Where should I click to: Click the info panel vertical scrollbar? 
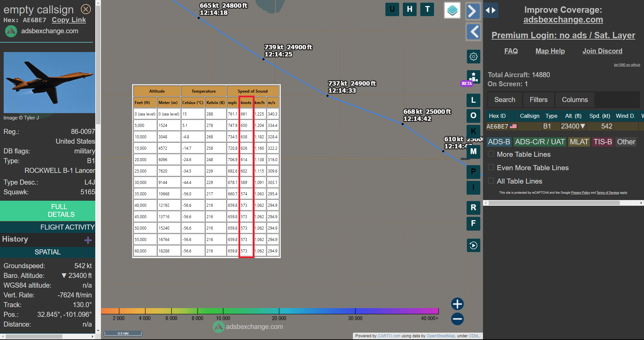pos(98,65)
